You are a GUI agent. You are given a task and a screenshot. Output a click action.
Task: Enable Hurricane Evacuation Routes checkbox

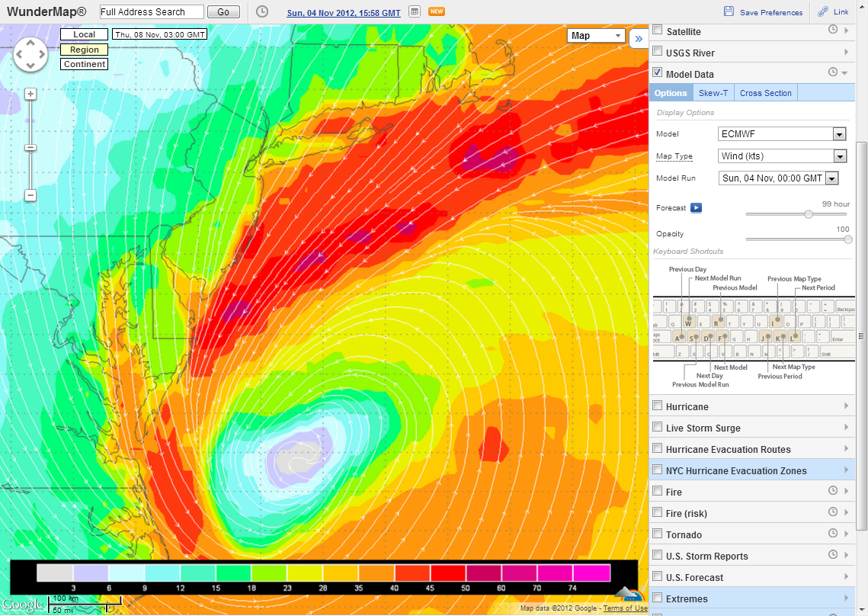coord(658,448)
